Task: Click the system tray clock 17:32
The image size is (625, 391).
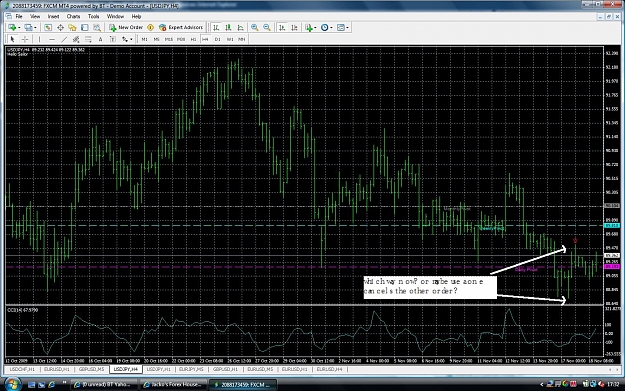Action: (613, 385)
